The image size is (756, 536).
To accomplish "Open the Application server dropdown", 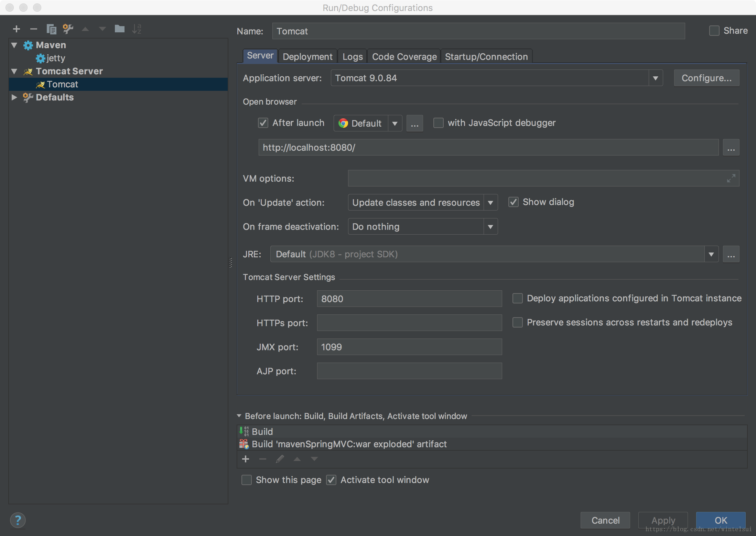I will [x=655, y=78].
